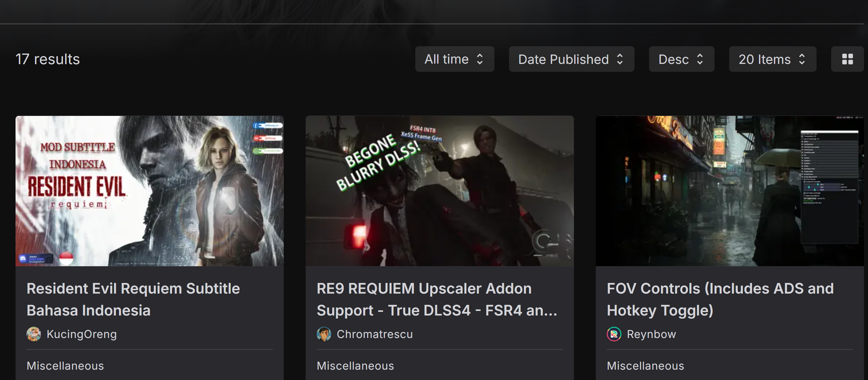This screenshot has height=380, width=868.
Task: Visit KucingOreng author profile
Action: click(82, 334)
